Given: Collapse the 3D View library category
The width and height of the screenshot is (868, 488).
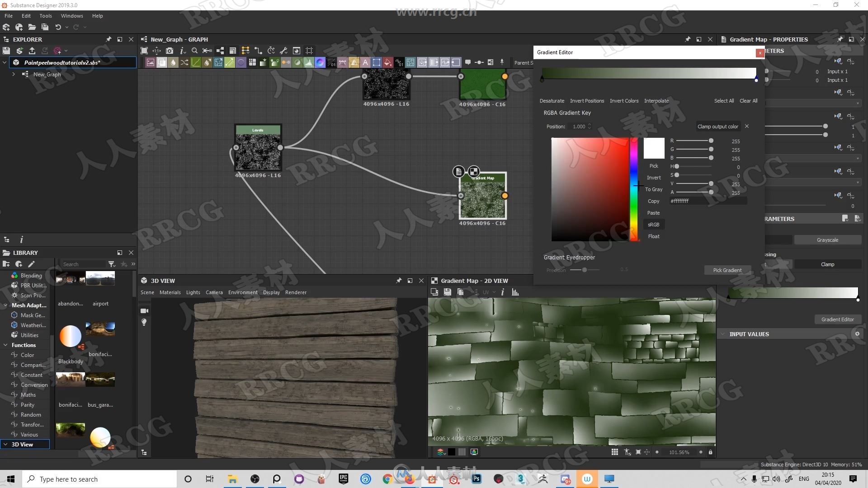Looking at the screenshot, I should [5, 444].
